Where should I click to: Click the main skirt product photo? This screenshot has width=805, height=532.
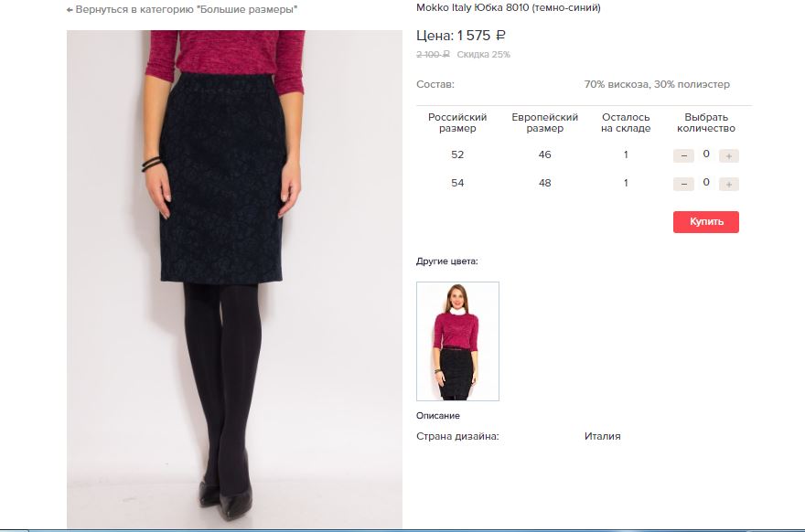pyautogui.click(x=234, y=279)
